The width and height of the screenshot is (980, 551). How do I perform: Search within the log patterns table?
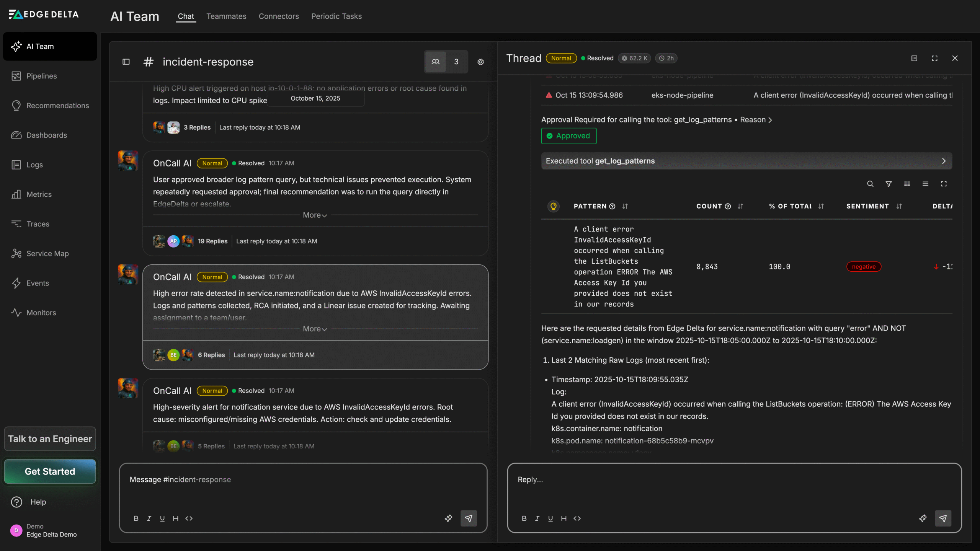point(870,184)
